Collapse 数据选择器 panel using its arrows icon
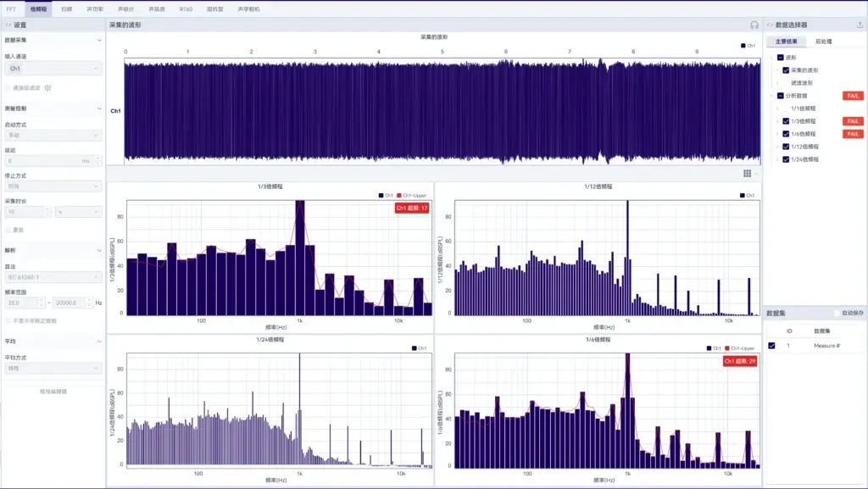868x489 pixels. coord(770,25)
